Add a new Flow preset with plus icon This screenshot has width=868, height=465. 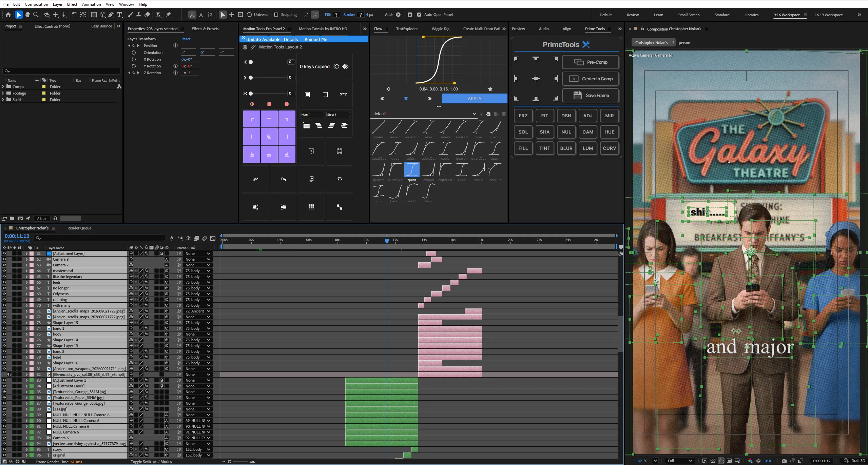481,114
